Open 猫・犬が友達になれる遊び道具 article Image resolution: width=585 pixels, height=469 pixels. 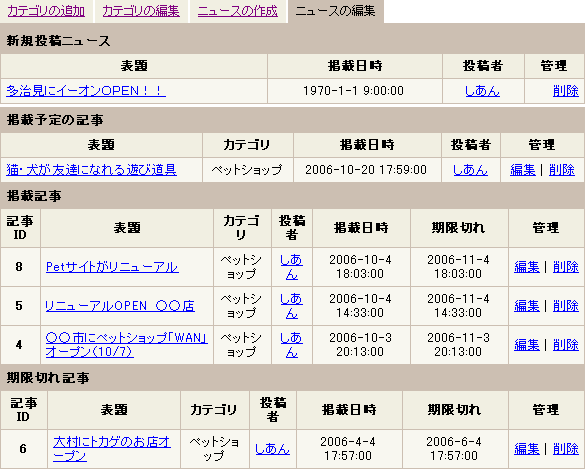coord(91,170)
